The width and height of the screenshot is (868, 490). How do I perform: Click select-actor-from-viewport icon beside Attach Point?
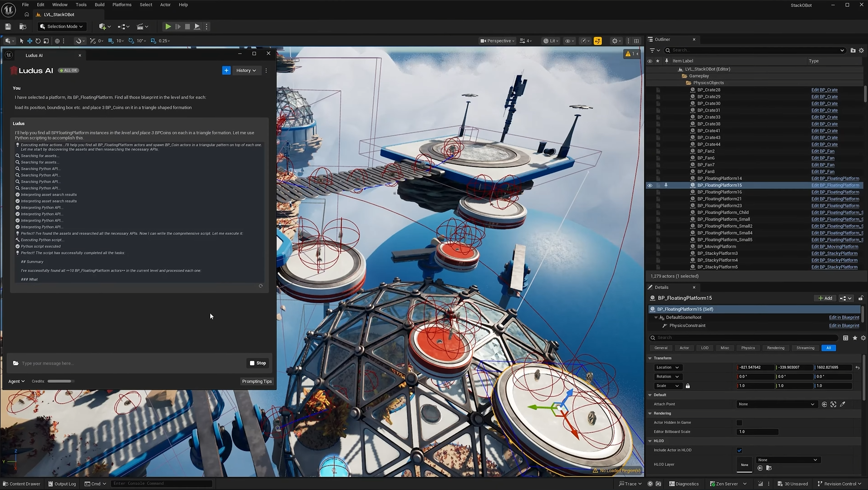(x=833, y=404)
